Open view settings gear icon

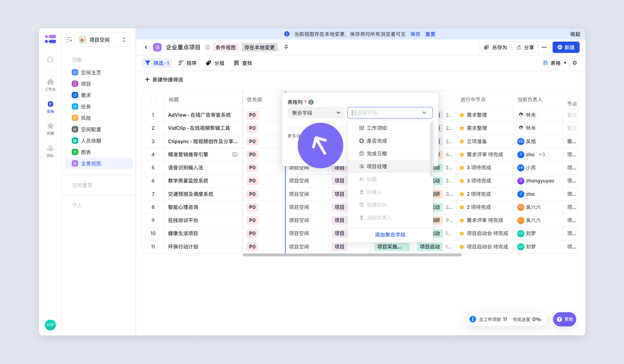575,63
